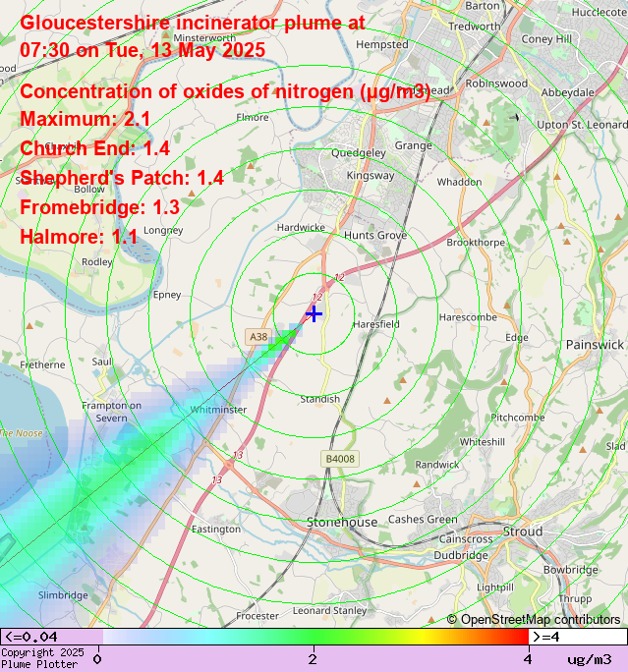628x672 pixels.
Task: Click the 'Haresfield' village label
Action: (376, 324)
